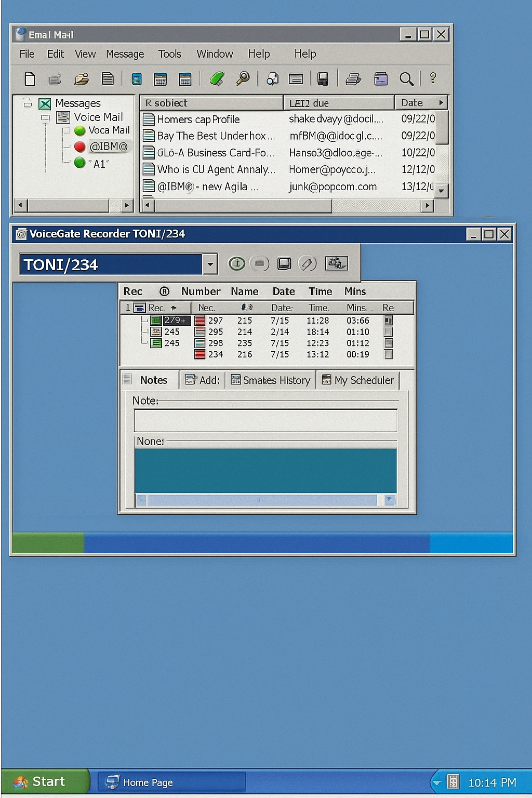
Task: Collapse the Voice Mail tree node
Action: point(46,118)
